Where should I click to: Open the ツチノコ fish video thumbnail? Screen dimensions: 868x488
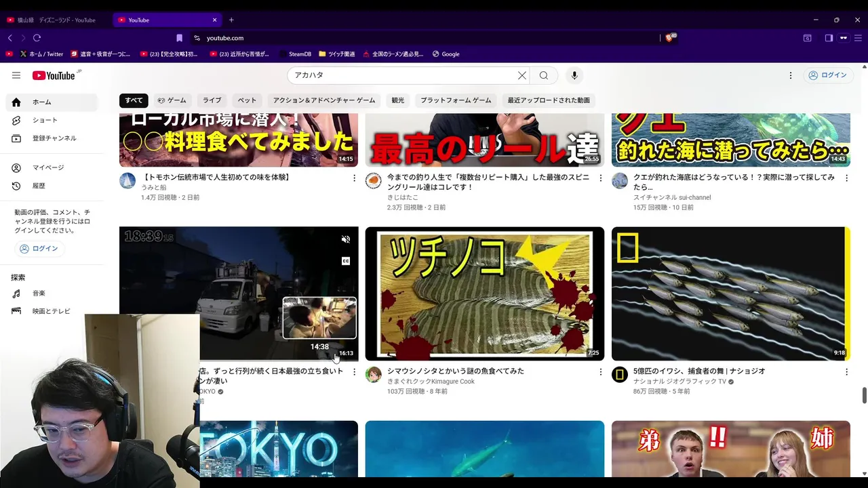pyautogui.click(x=485, y=293)
